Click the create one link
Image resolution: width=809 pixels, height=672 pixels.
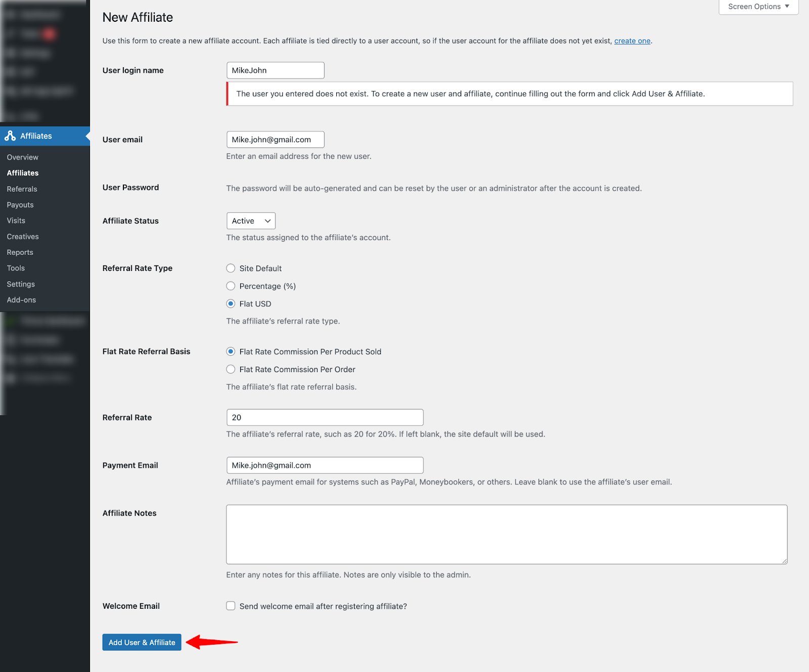[x=632, y=40]
